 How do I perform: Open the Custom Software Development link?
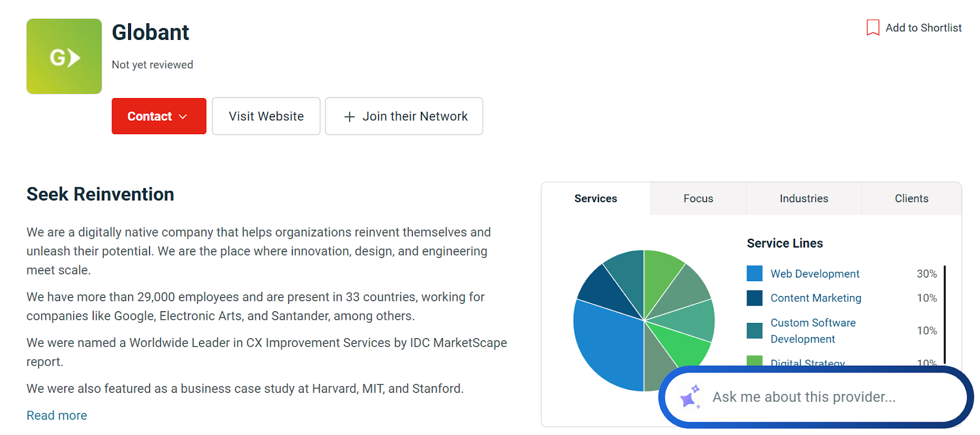[813, 331]
